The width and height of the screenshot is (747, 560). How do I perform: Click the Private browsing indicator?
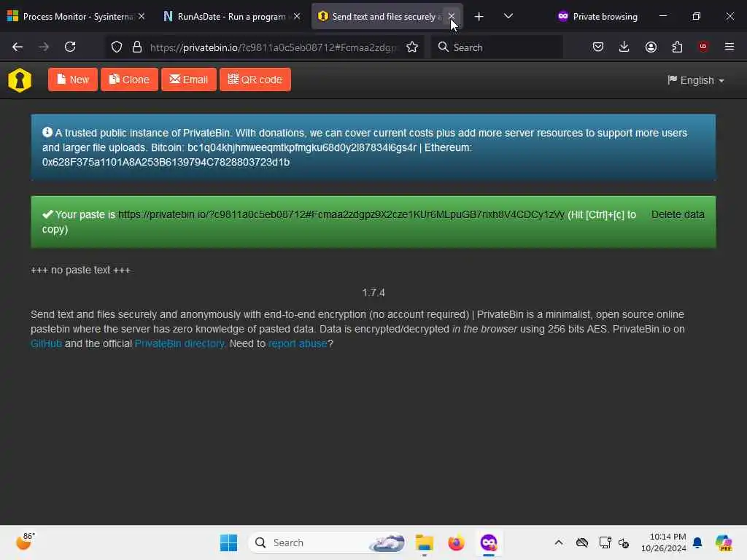coord(597,16)
